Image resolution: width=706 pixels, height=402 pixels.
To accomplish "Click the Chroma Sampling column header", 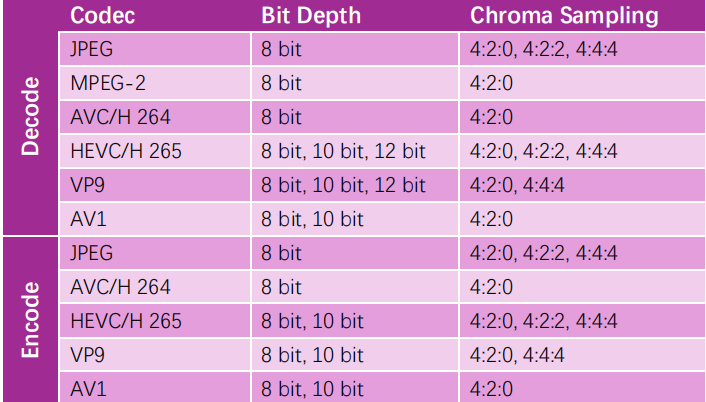I will [564, 16].
